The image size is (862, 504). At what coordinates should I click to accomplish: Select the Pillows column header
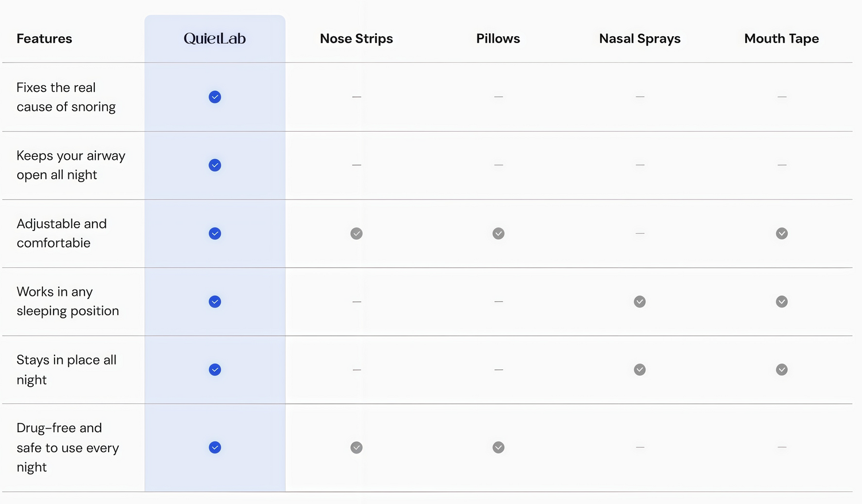click(x=498, y=39)
